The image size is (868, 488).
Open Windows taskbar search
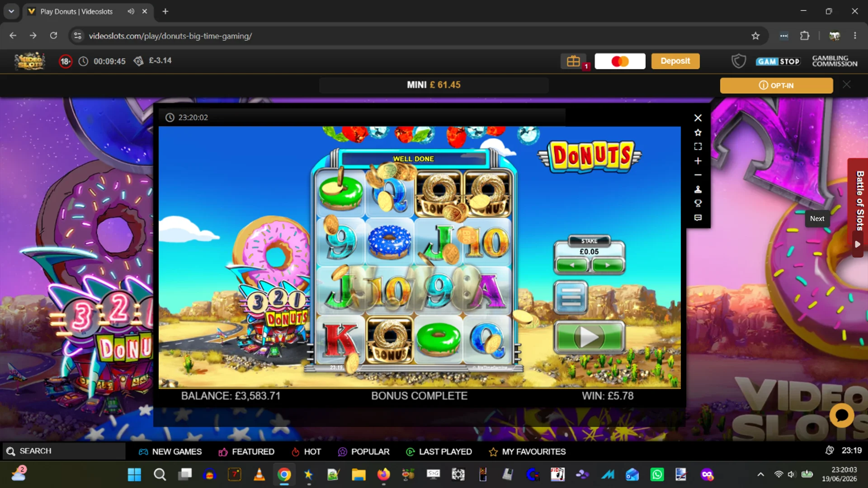160,475
